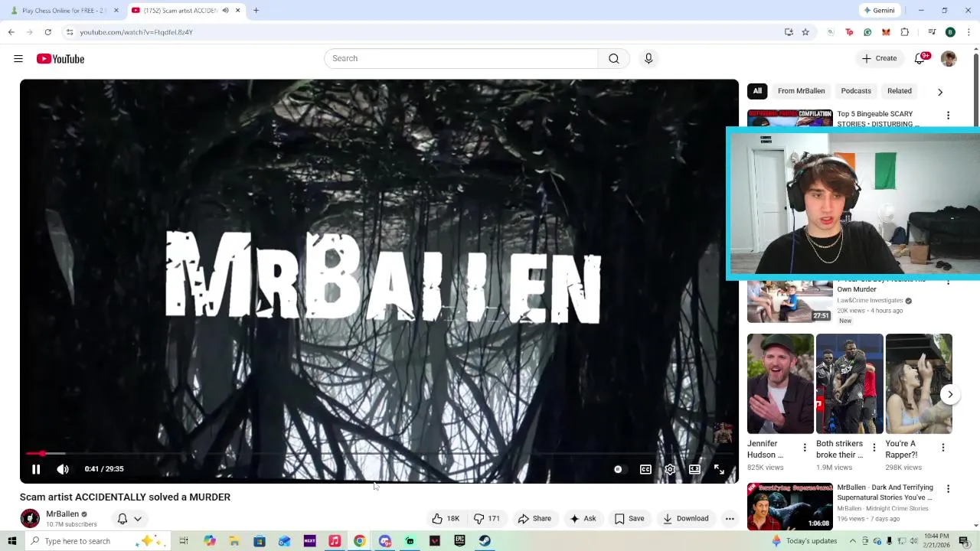Seek using the red video progress bar
The image size is (980, 551).
(x=379, y=454)
